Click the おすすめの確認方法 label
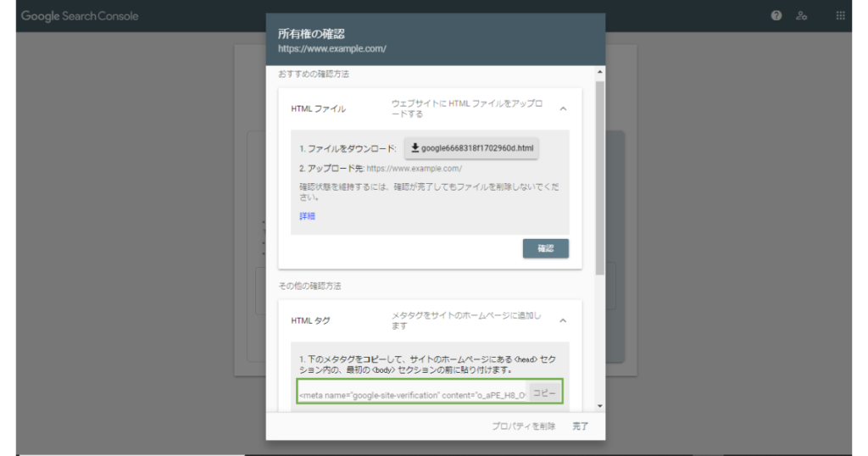 click(x=314, y=74)
